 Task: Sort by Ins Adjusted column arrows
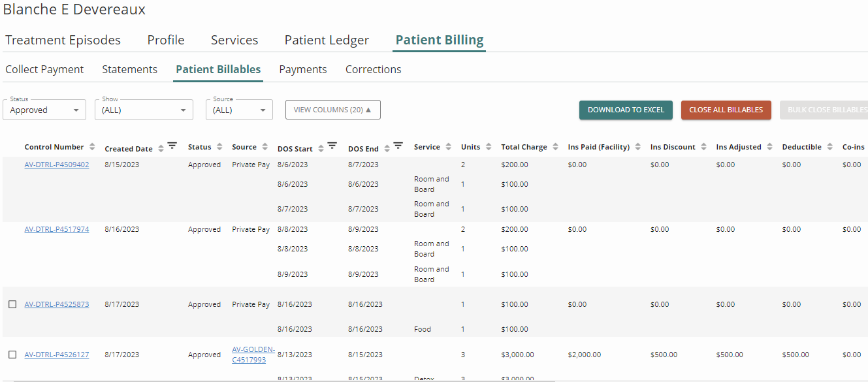pyautogui.click(x=769, y=147)
